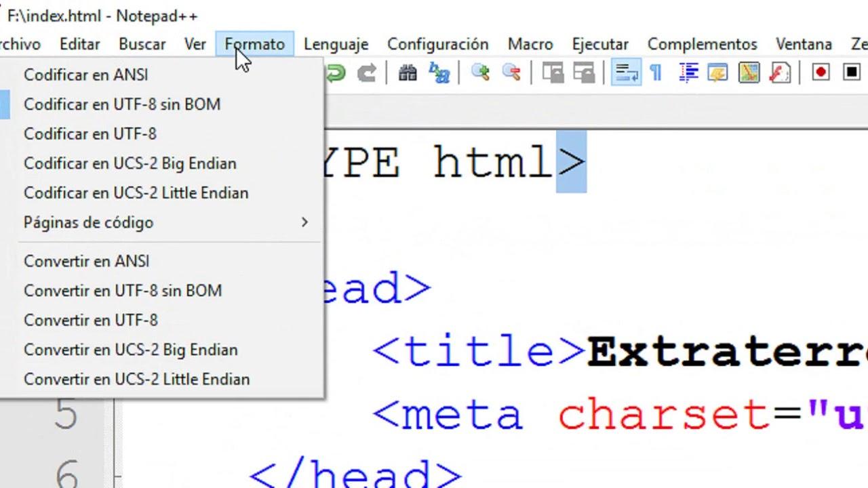Image resolution: width=868 pixels, height=488 pixels.
Task: Open the Editar menu
Action: [x=80, y=44]
